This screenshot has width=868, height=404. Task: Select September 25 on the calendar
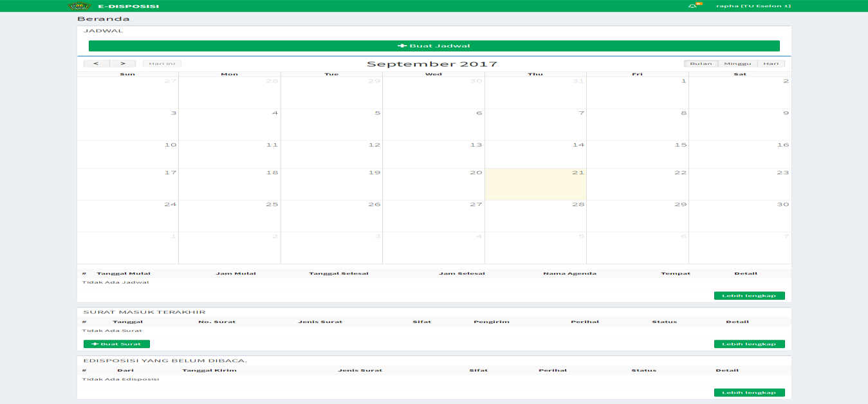coord(229,216)
